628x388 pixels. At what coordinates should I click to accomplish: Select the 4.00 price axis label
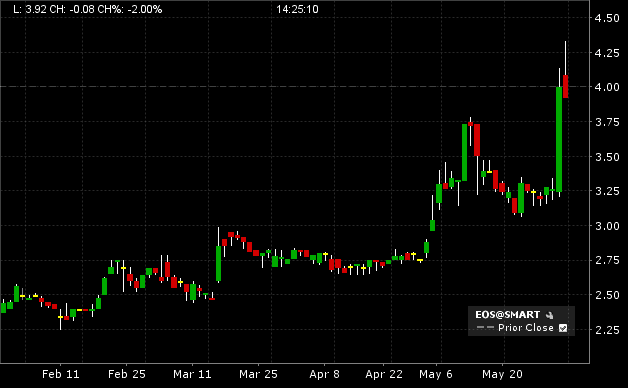(607, 87)
